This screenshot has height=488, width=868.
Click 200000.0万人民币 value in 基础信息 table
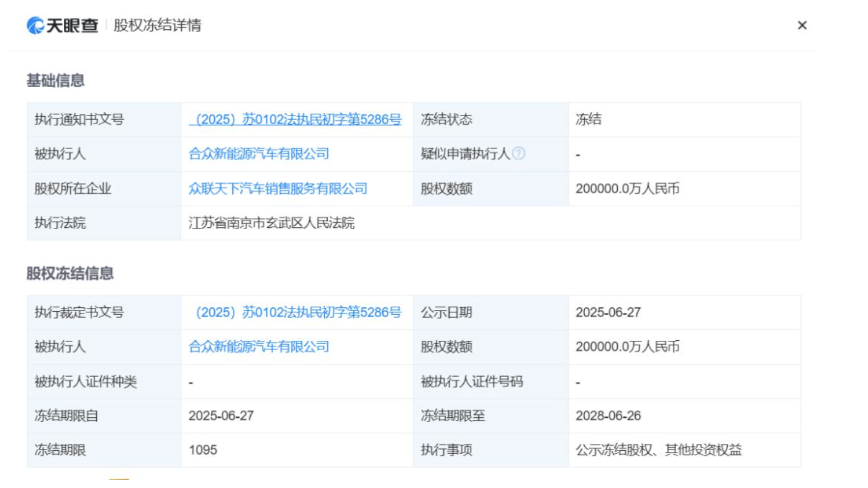[627, 188]
